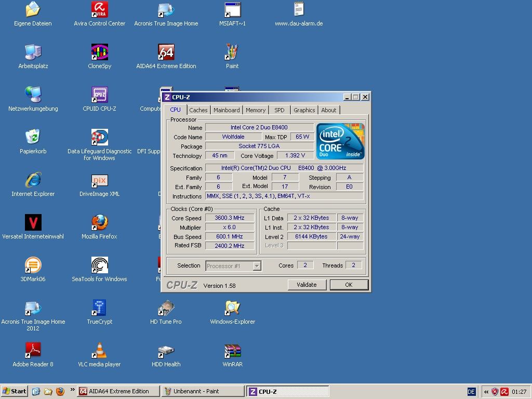Confirm with the OK button in CPU-Z
The image size is (532, 399).
tap(349, 285)
